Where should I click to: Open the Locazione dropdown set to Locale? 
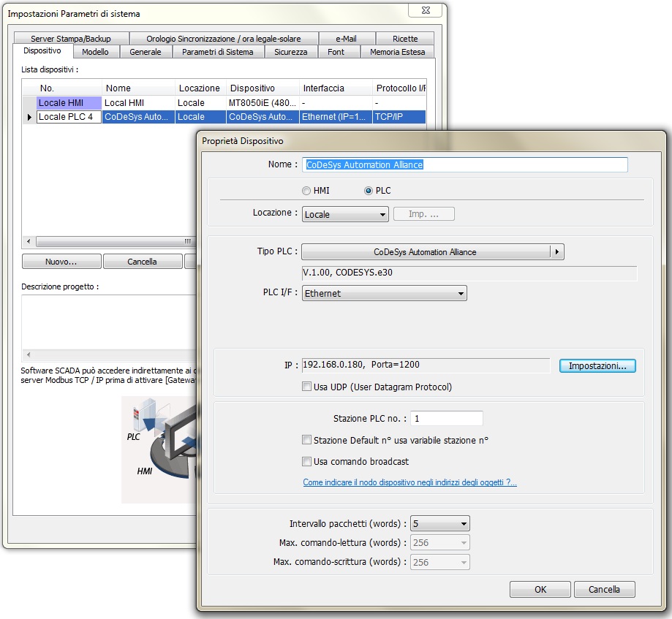click(345, 214)
